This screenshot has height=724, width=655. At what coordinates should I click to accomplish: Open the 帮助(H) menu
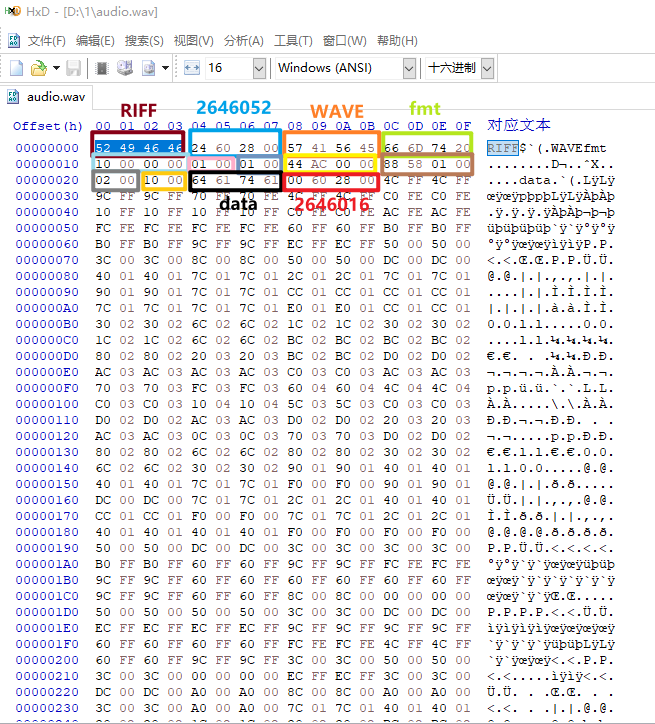point(397,41)
